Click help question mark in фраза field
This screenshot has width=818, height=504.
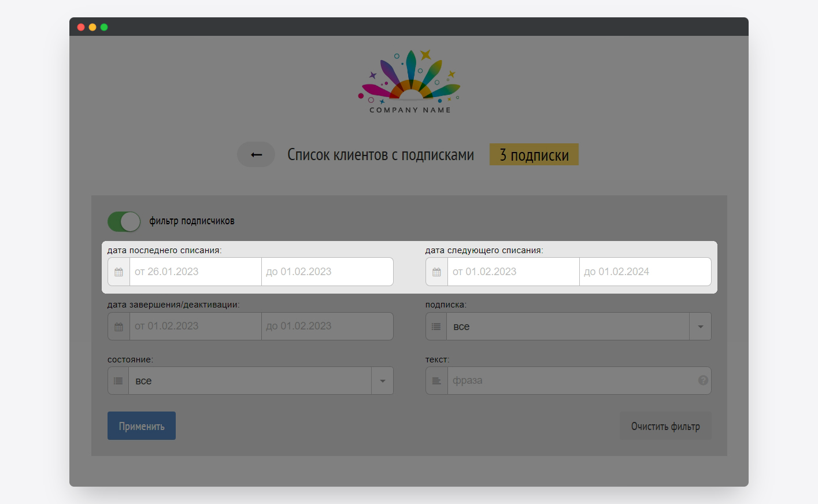click(x=703, y=380)
